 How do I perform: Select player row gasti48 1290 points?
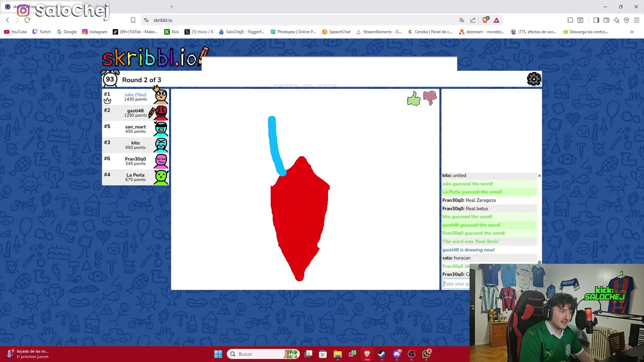click(135, 113)
